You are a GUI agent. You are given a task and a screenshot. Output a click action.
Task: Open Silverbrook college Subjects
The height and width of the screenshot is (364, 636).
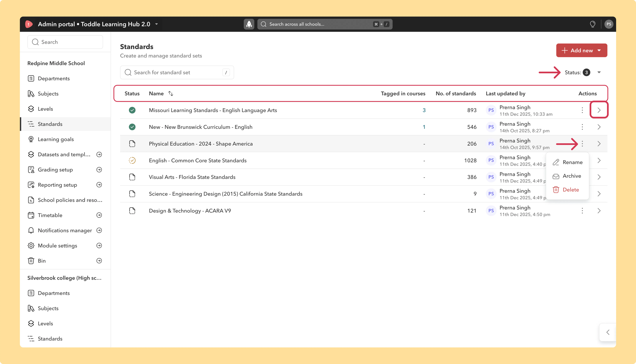[65, 308]
